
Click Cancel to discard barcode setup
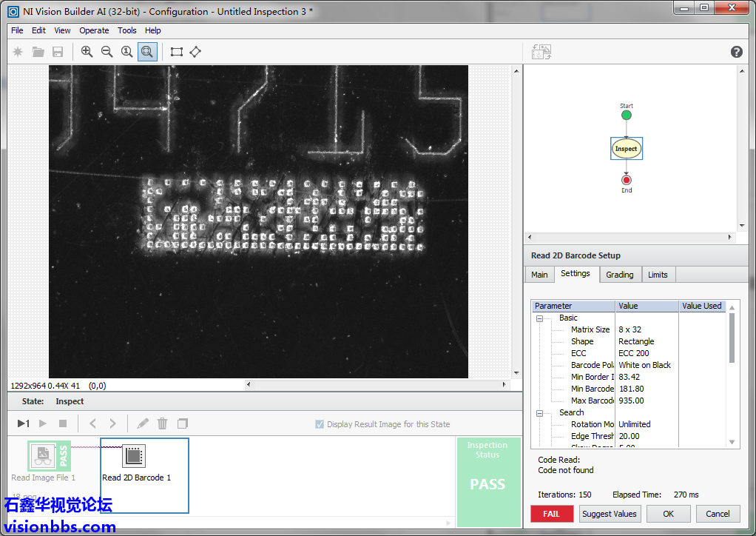point(718,514)
